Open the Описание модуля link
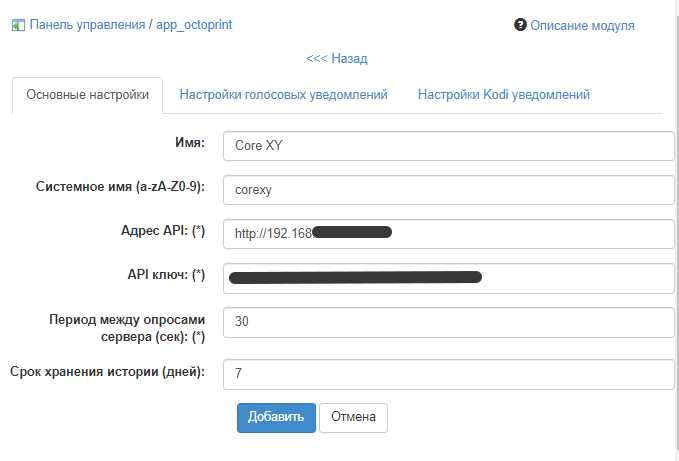Image resolution: width=679 pixels, height=461 pixels. (582, 25)
